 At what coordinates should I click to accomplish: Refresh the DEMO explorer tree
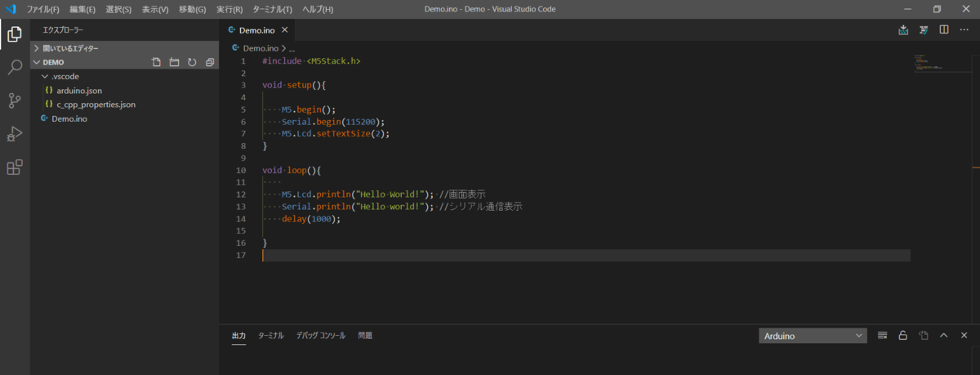192,62
